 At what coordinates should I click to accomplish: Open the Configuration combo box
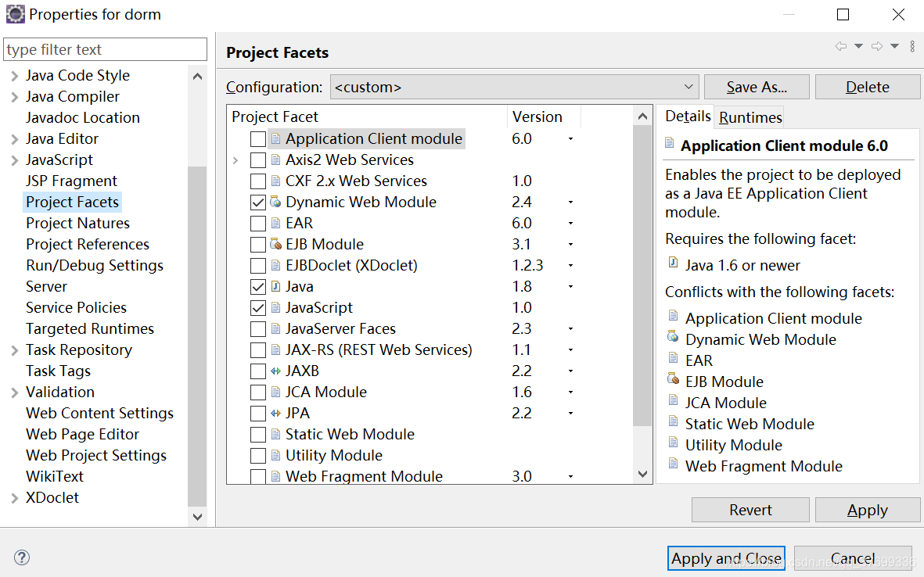(514, 87)
